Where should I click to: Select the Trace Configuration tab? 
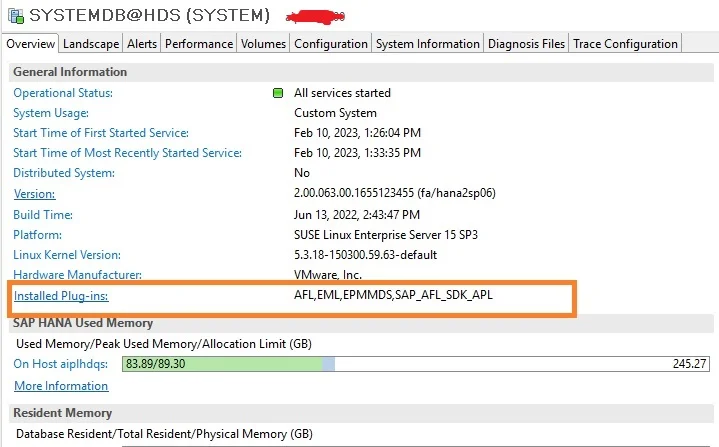click(625, 44)
